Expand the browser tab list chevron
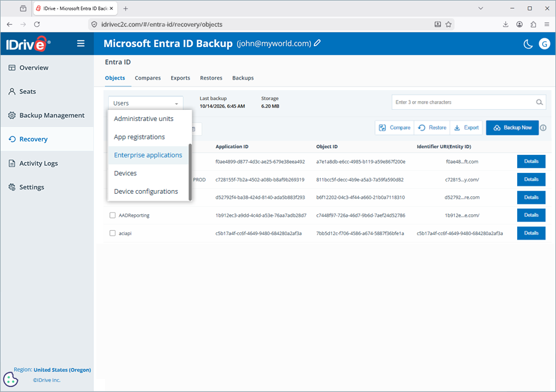556x392 pixels. [x=481, y=9]
